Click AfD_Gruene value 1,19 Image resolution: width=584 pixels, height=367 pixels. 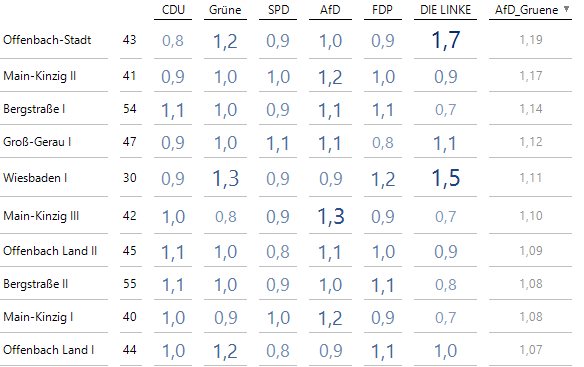[x=531, y=40]
